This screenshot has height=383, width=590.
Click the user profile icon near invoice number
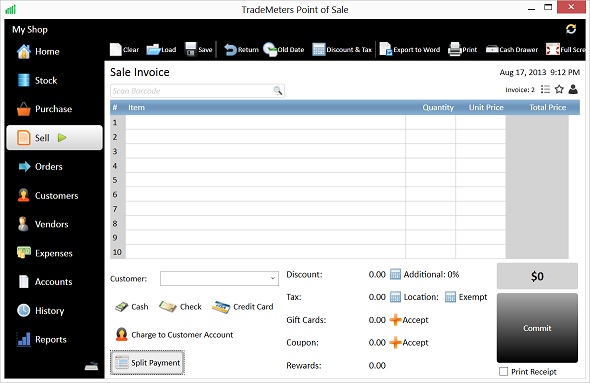tap(573, 89)
